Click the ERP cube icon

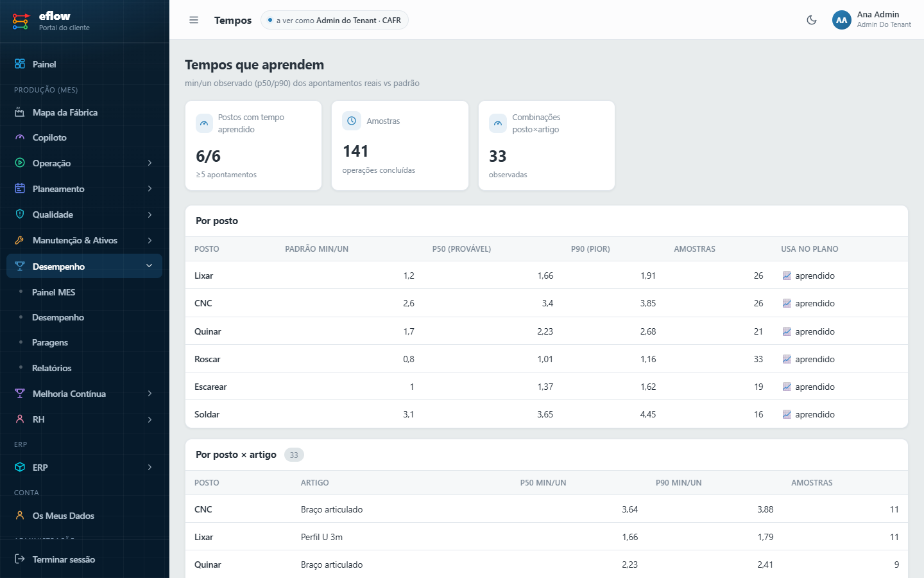coord(20,468)
